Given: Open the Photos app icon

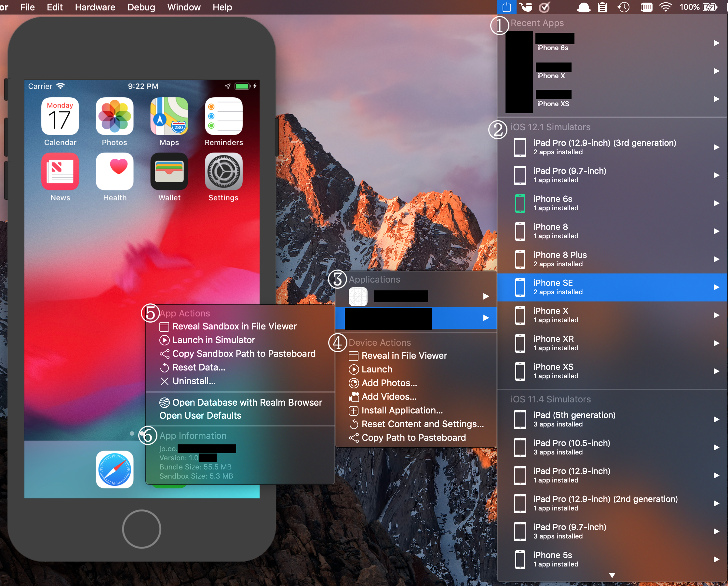Looking at the screenshot, I should click(x=115, y=116).
